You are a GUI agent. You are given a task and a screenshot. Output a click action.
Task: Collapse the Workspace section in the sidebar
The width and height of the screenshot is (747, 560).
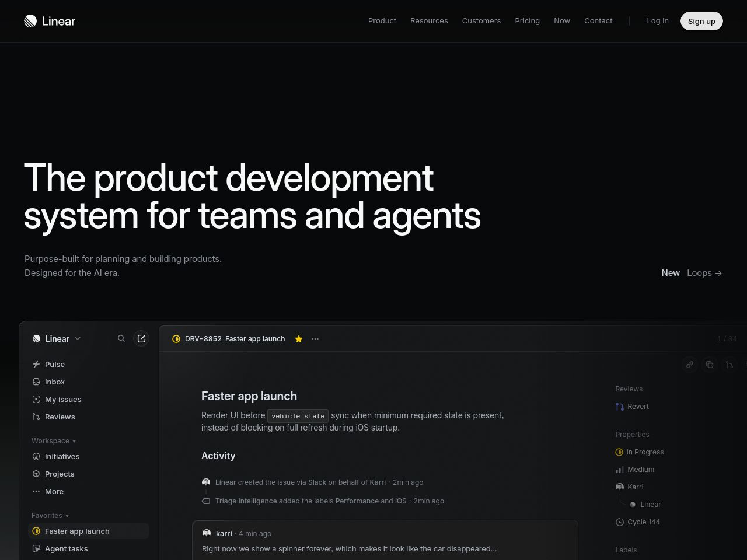(x=54, y=441)
